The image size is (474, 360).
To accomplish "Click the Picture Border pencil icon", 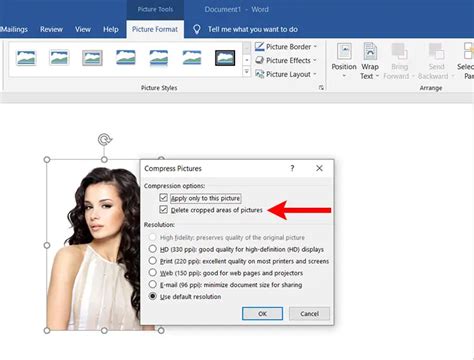I will click(x=260, y=47).
